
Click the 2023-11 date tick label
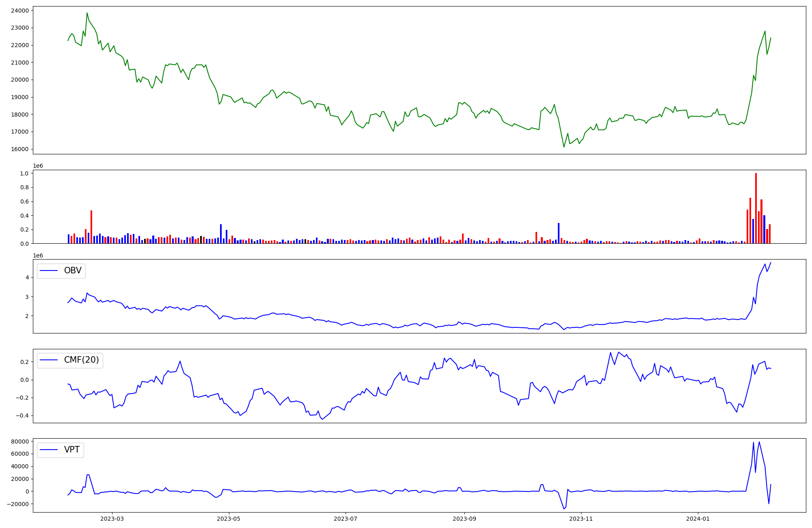coord(581,519)
